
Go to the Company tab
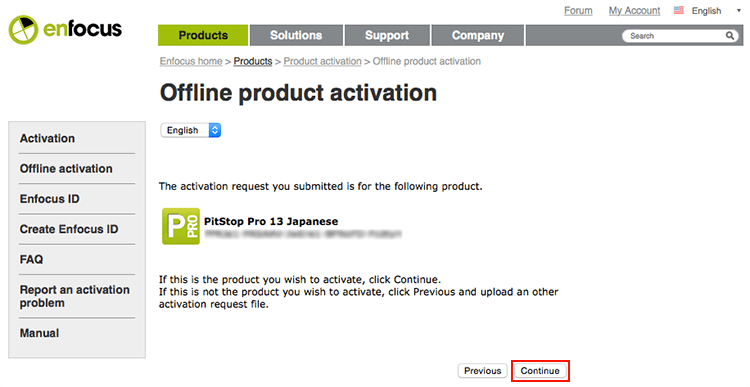478,35
